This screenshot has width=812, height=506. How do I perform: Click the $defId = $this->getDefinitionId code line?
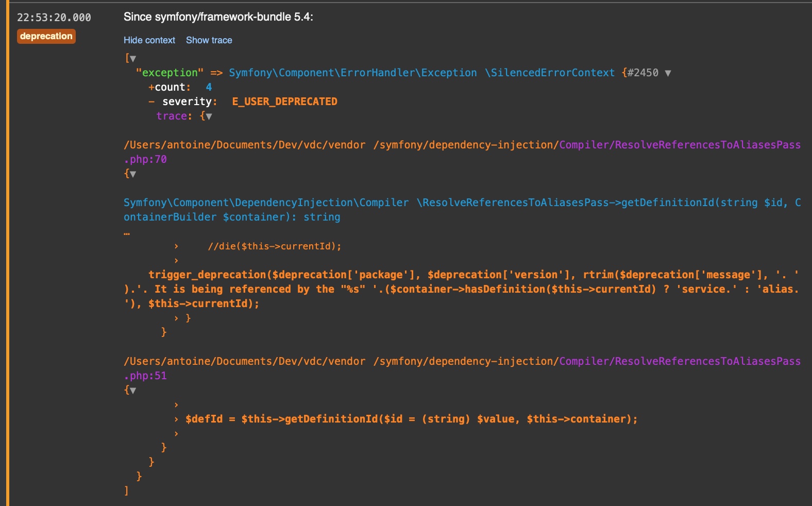pos(412,419)
